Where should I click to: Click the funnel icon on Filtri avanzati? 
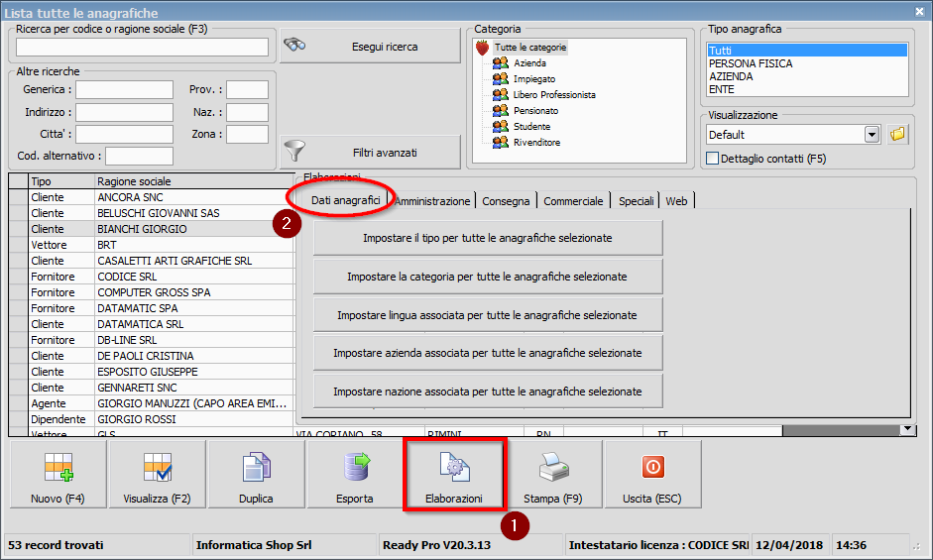(294, 151)
